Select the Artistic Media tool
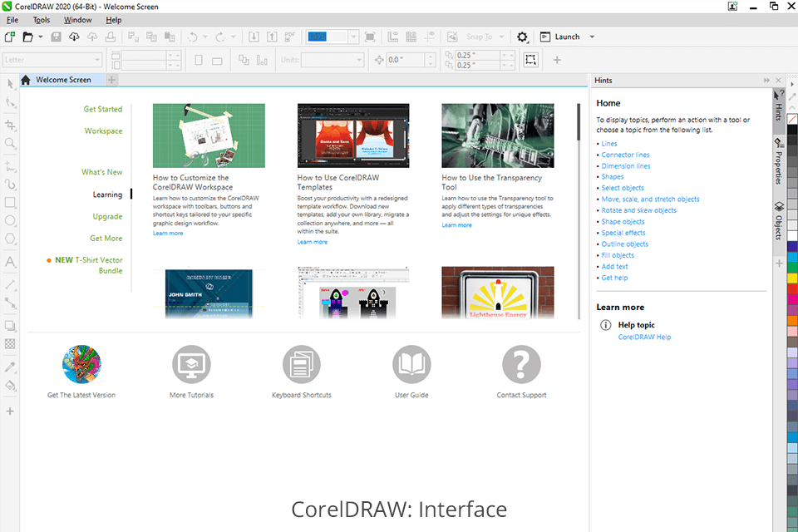798x532 pixels. (10, 184)
